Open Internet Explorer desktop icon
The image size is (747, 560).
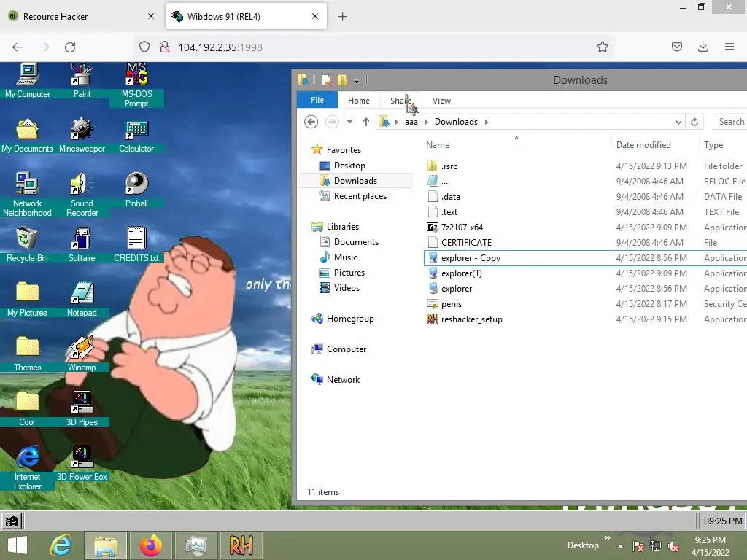click(27, 467)
